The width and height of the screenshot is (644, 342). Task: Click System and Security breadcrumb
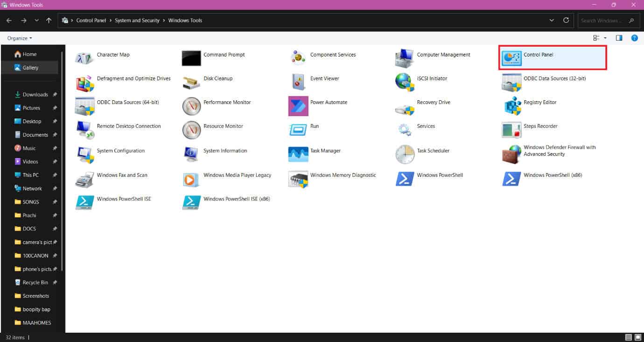coord(137,21)
